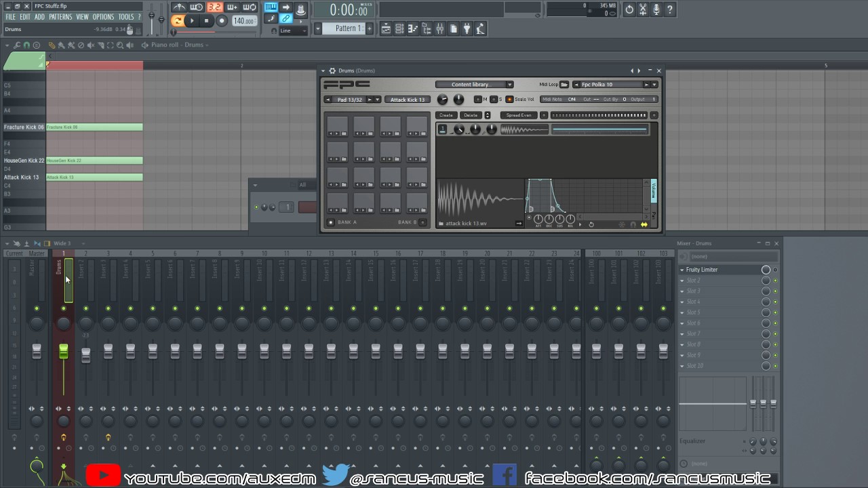Open the EDIT menu
868x488 pixels.
click(x=25, y=17)
